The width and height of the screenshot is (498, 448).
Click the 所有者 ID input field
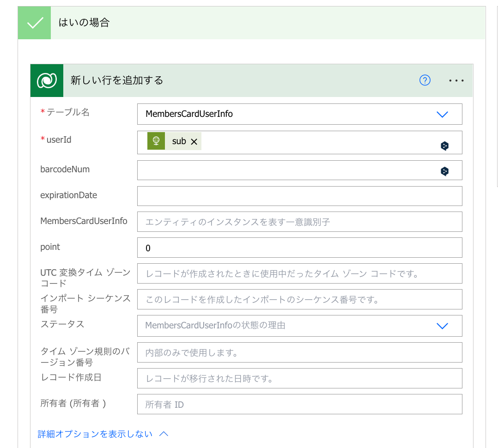click(x=300, y=404)
